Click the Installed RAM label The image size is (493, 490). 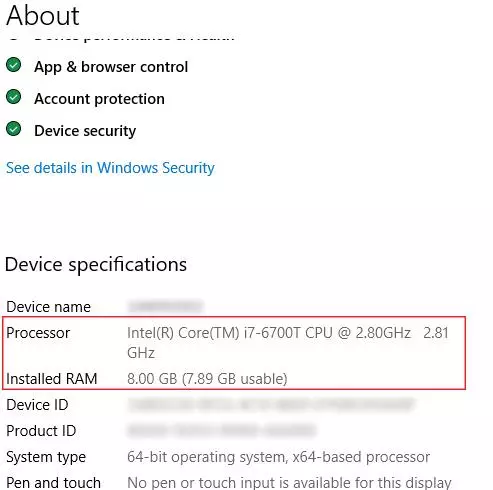[52, 379]
